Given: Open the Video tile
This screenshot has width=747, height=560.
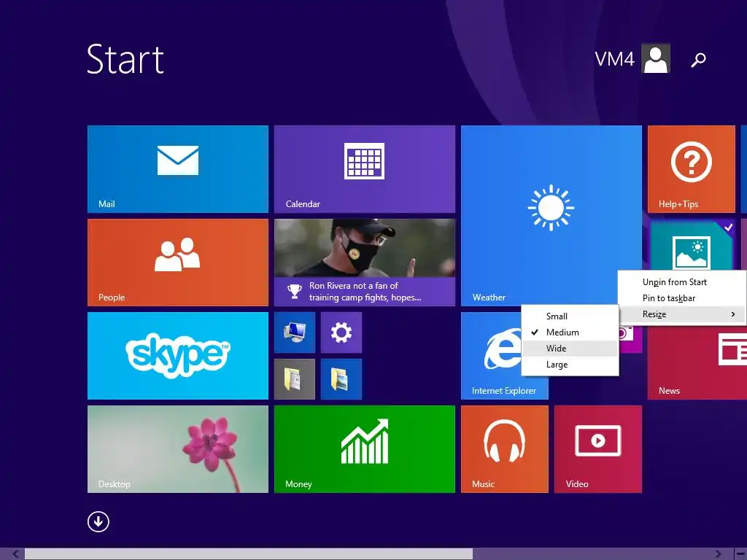Looking at the screenshot, I should (598, 449).
